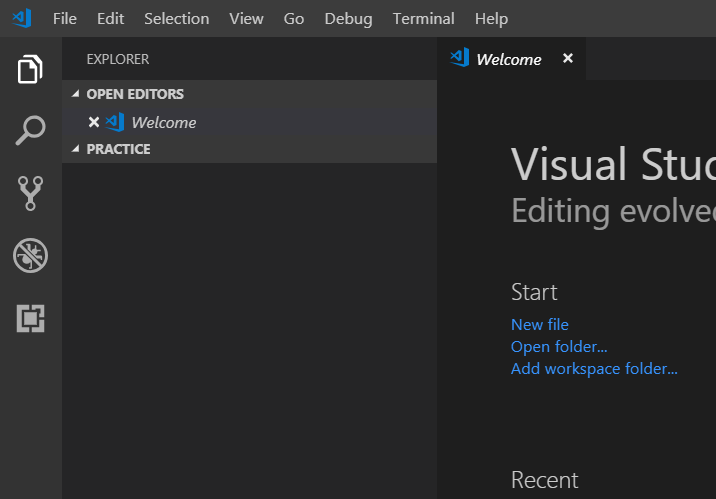Click the PRACTICE section header text
Screen dimensions: 716x499
pyautogui.click(x=118, y=149)
